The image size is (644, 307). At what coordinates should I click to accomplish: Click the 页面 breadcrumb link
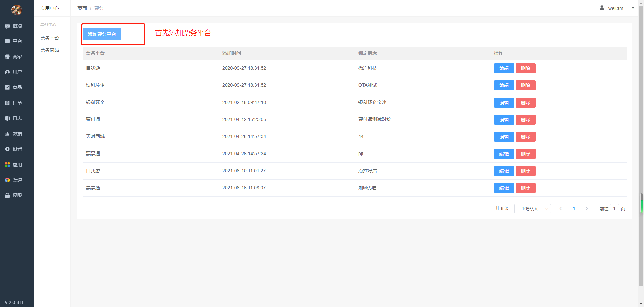[82, 8]
